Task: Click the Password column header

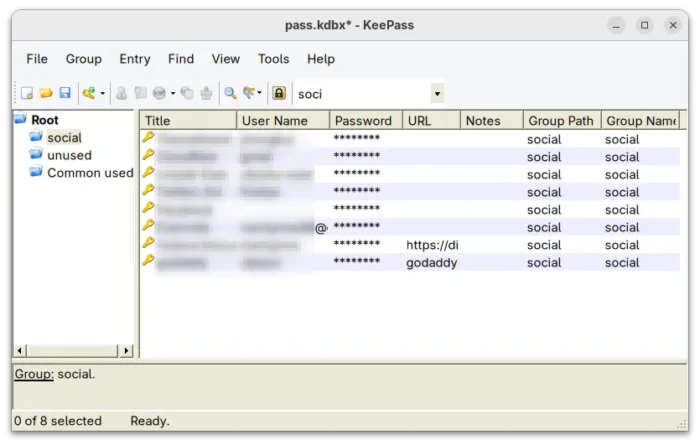Action: tap(364, 121)
